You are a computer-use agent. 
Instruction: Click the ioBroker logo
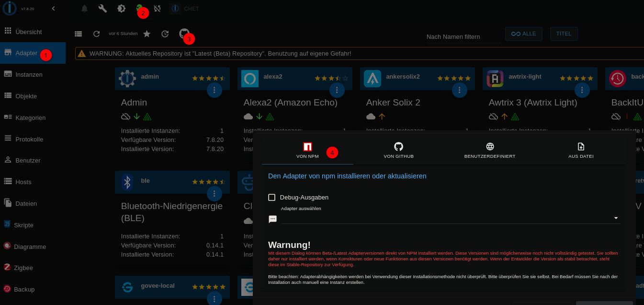[x=10, y=8]
